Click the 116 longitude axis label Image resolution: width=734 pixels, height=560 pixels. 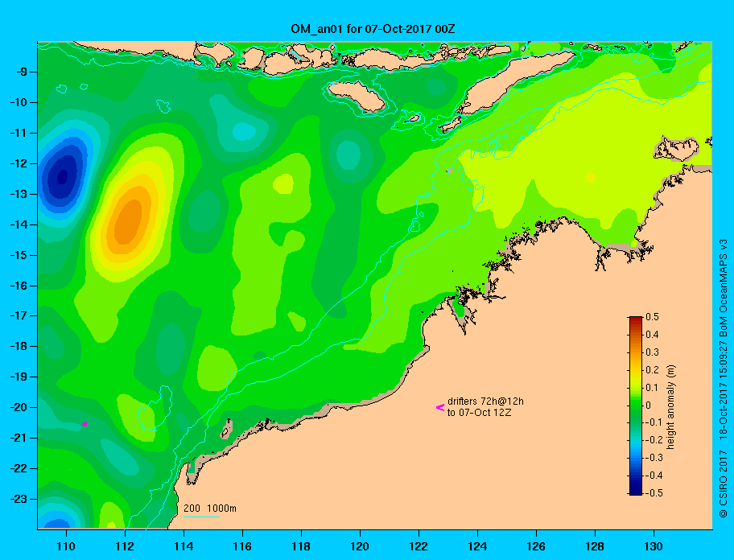(x=242, y=546)
